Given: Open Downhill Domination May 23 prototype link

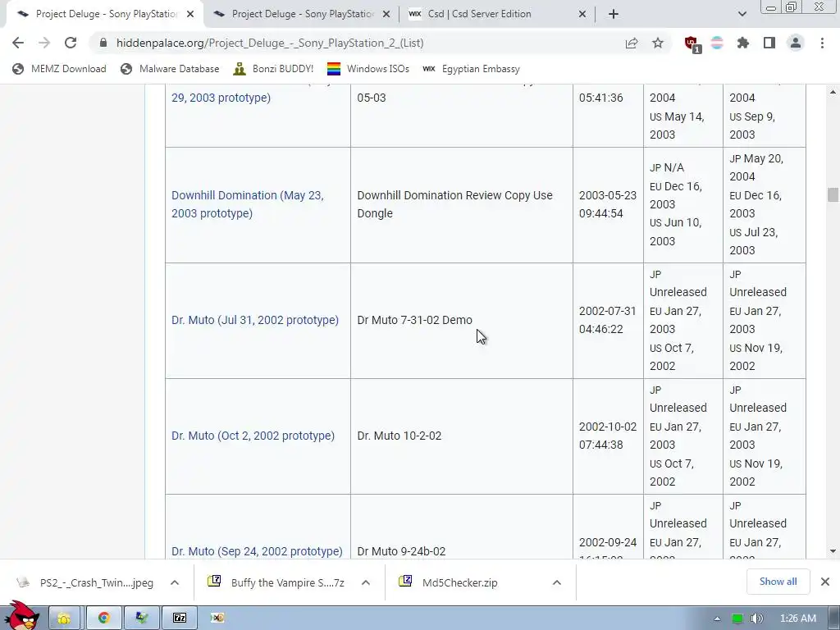Looking at the screenshot, I should [248, 204].
